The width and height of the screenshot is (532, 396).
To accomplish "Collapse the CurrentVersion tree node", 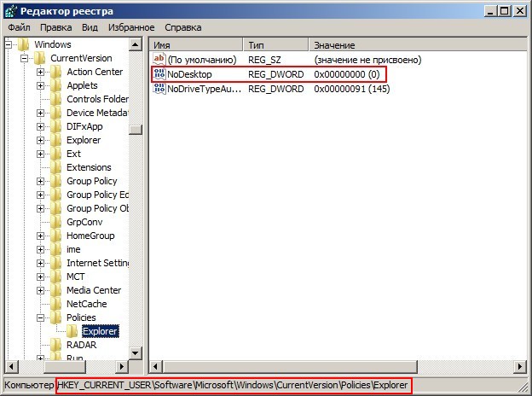I will [x=24, y=58].
